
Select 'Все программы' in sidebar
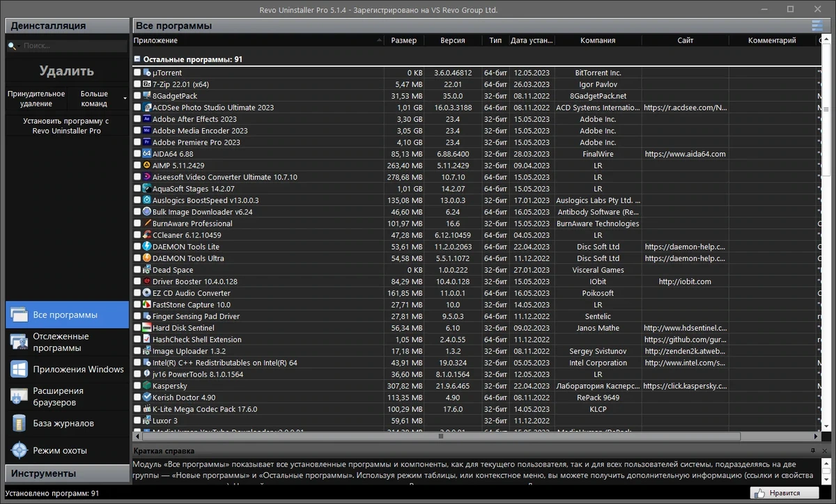click(x=67, y=315)
